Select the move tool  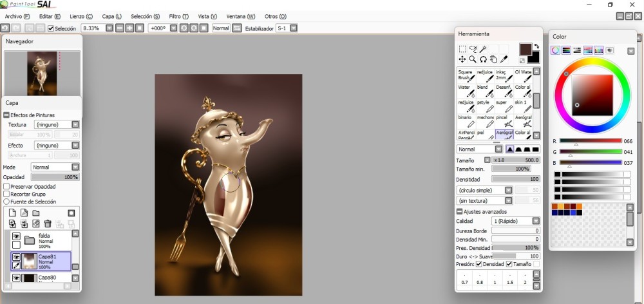click(462, 59)
